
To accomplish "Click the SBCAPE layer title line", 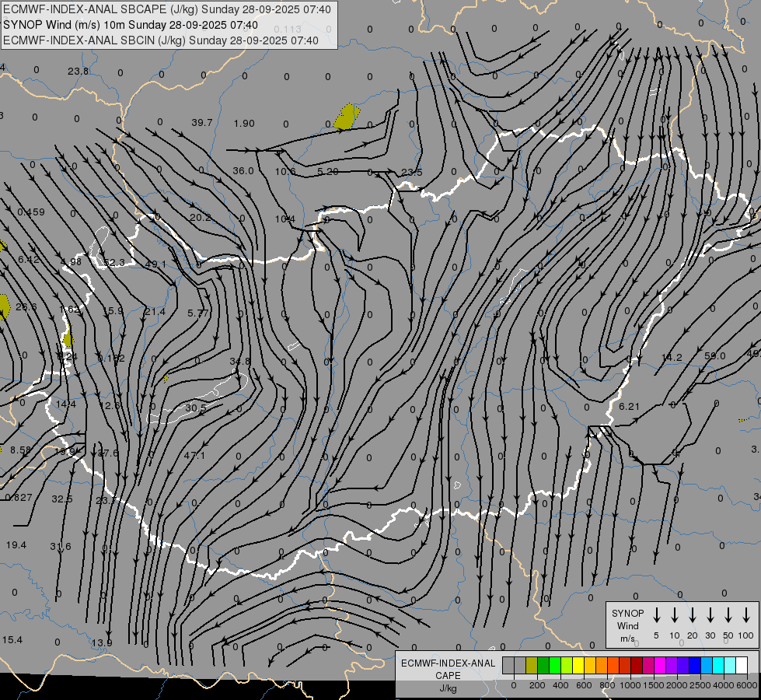I will pos(167,9).
